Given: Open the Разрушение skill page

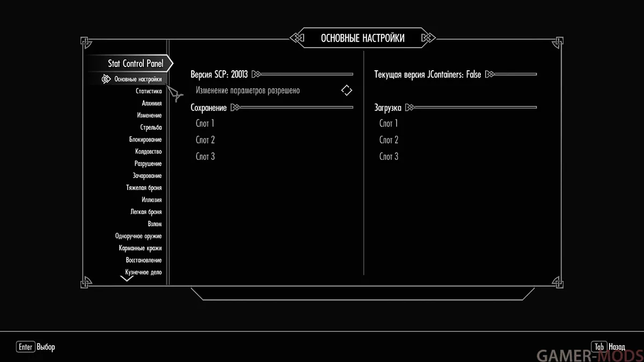Looking at the screenshot, I should coord(148,164).
